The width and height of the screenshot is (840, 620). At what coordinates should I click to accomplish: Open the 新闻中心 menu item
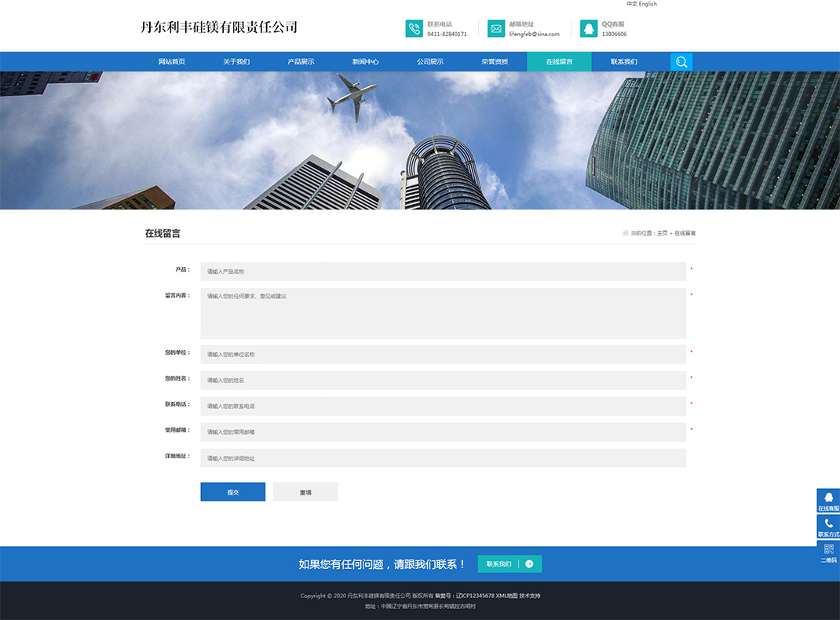coord(365,61)
